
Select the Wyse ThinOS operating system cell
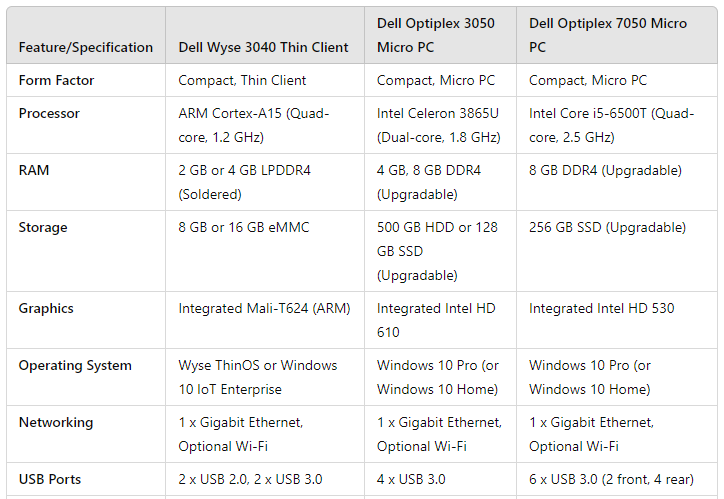(257, 377)
